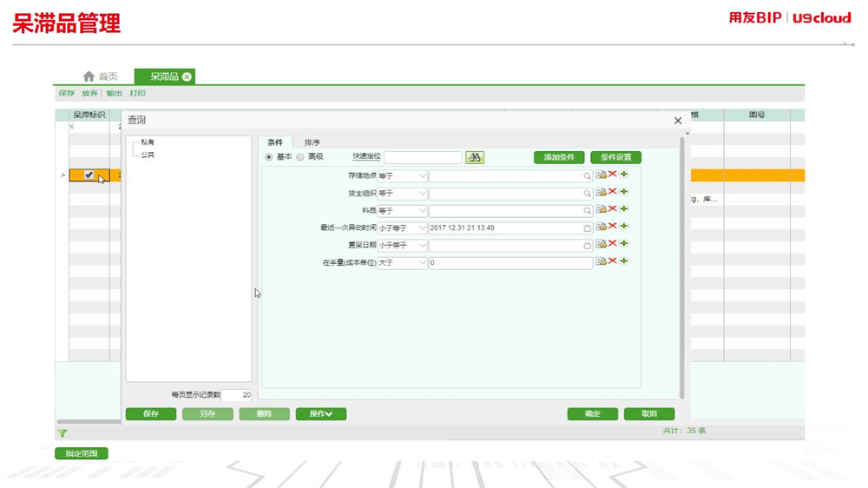Click the query dialog vertical scrollbar
This screenshot has height=488, width=868.
pyautogui.click(x=682, y=267)
